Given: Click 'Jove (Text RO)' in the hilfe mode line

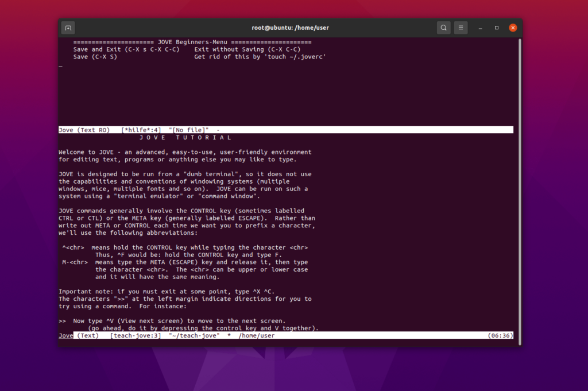Looking at the screenshot, I should [84, 130].
